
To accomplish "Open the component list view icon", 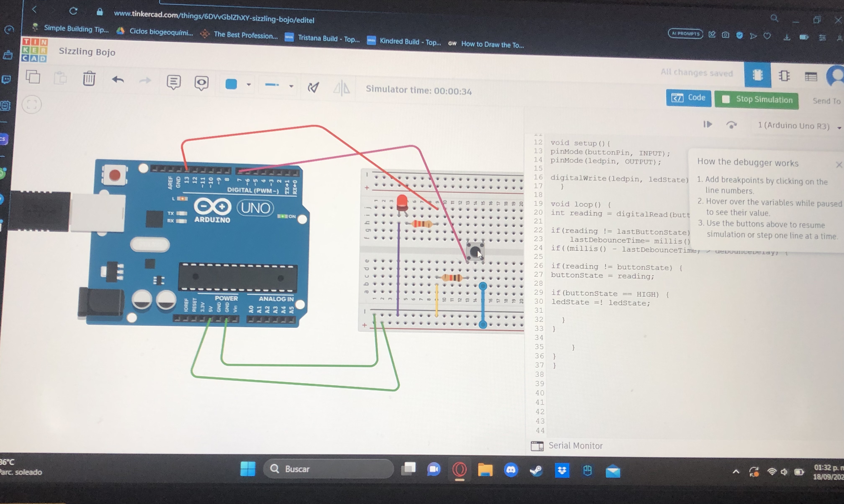I will click(811, 77).
